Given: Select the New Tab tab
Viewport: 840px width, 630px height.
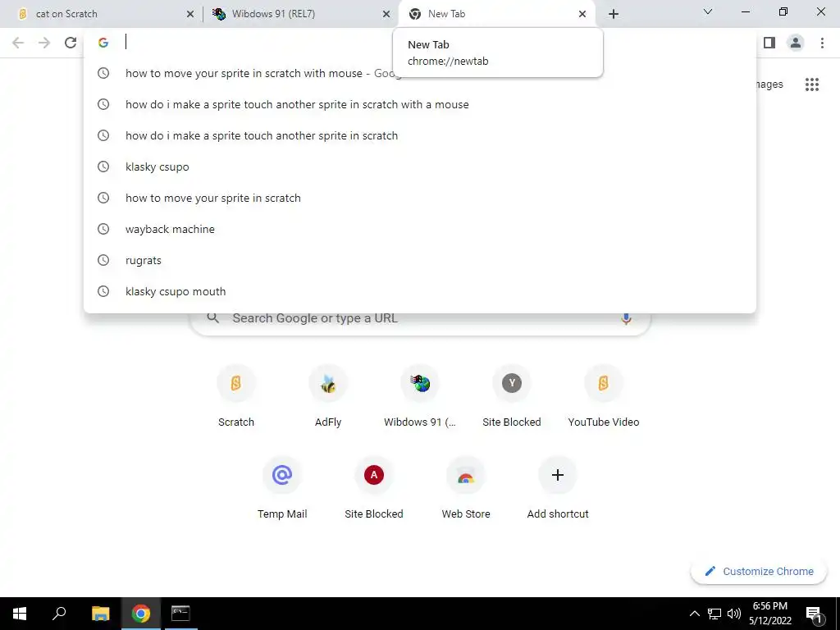Looking at the screenshot, I should pos(497,14).
